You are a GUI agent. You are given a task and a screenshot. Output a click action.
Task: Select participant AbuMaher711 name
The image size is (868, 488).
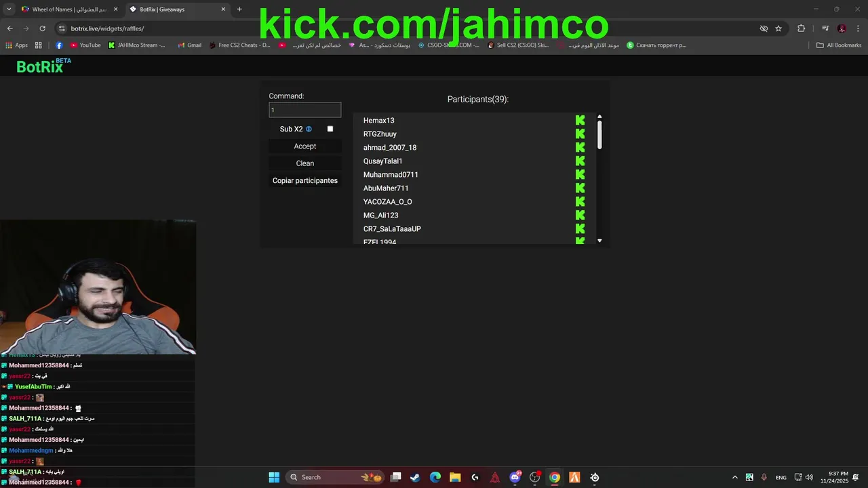(x=386, y=188)
